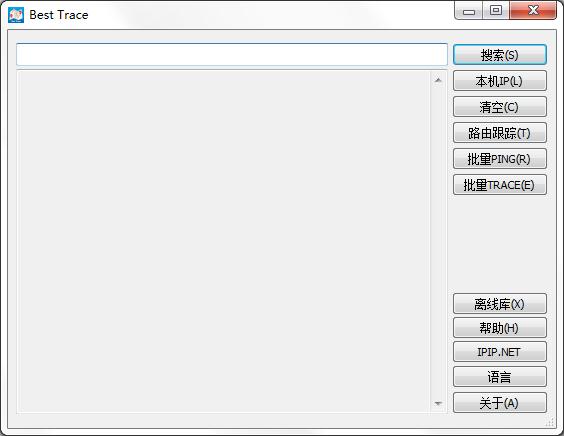This screenshot has width=564, height=436.
Task: Click inside the empty results text area
Action: coord(224,241)
